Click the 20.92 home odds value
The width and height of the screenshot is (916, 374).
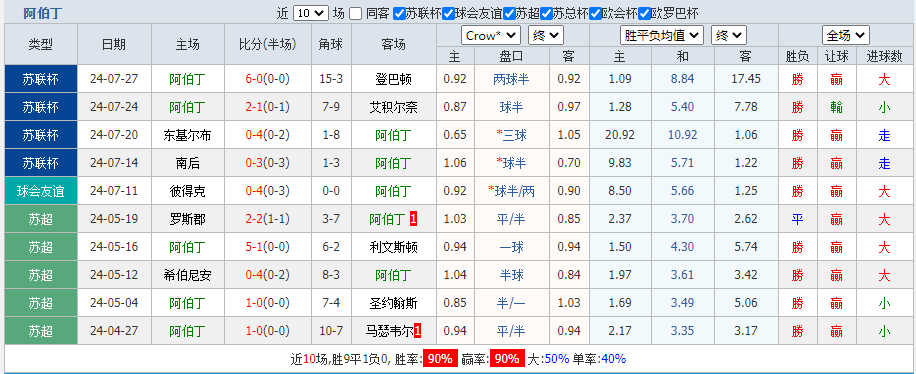point(620,135)
